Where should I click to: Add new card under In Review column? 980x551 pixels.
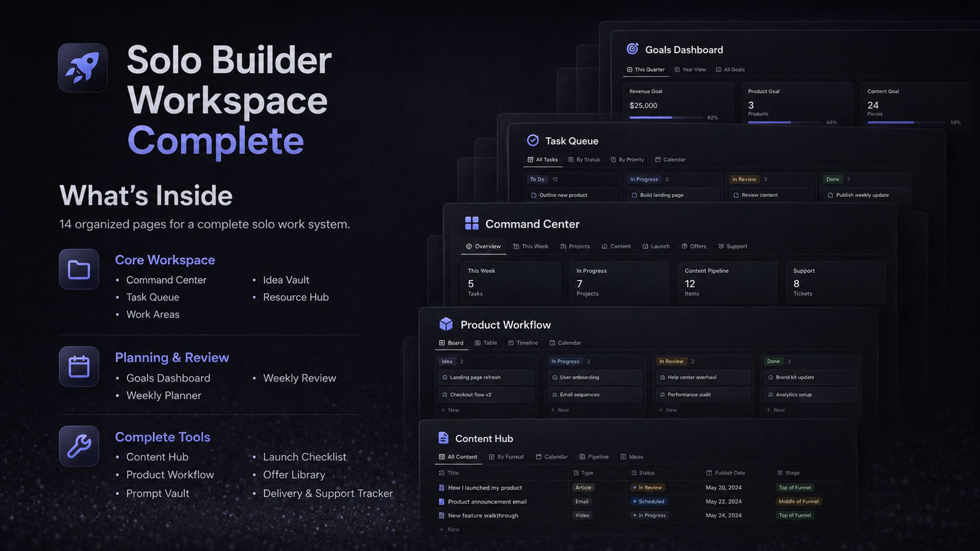[668, 410]
